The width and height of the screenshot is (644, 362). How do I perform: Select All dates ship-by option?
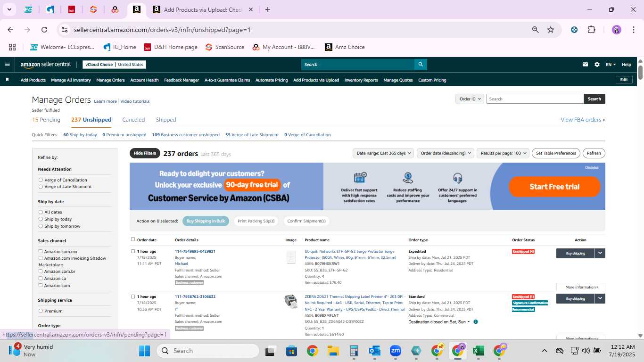[x=41, y=212]
